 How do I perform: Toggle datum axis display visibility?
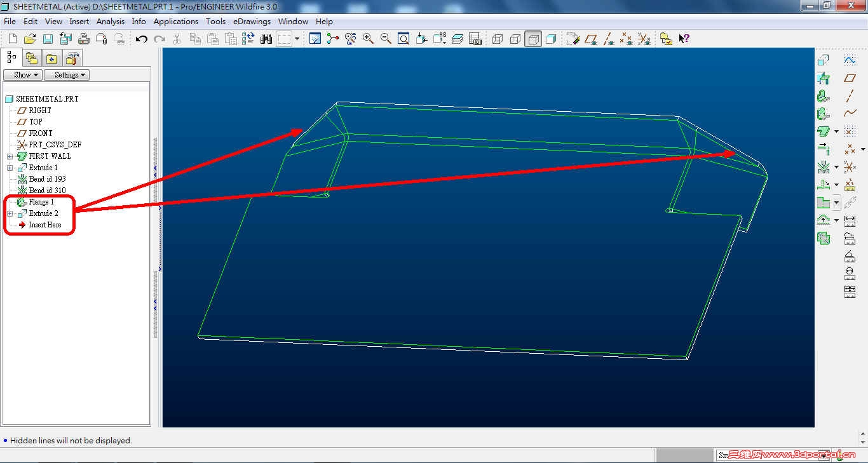pyautogui.click(x=607, y=39)
